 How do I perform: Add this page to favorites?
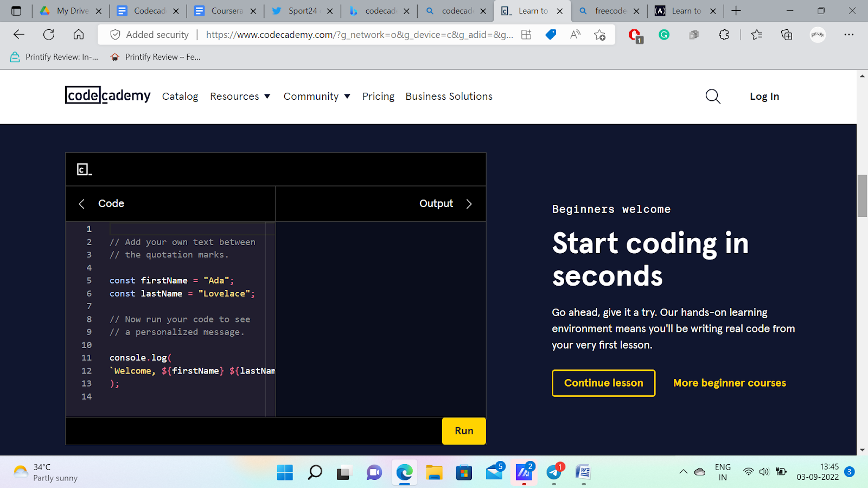599,35
